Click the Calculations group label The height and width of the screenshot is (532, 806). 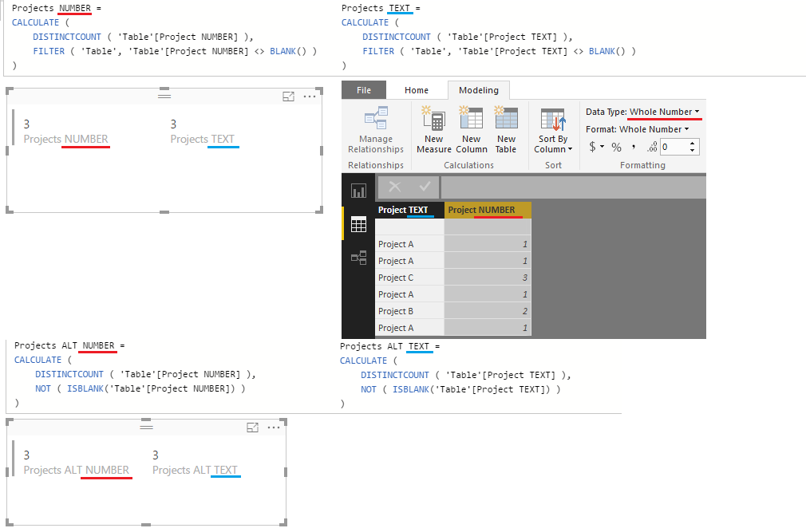pos(468,165)
